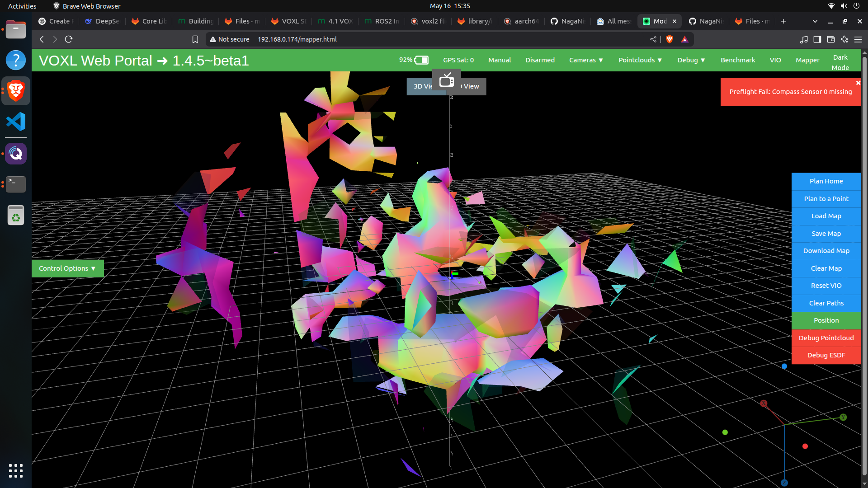Toggle Dark Mode in the portal
Image resolution: width=868 pixels, height=488 pixels.
coord(840,62)
